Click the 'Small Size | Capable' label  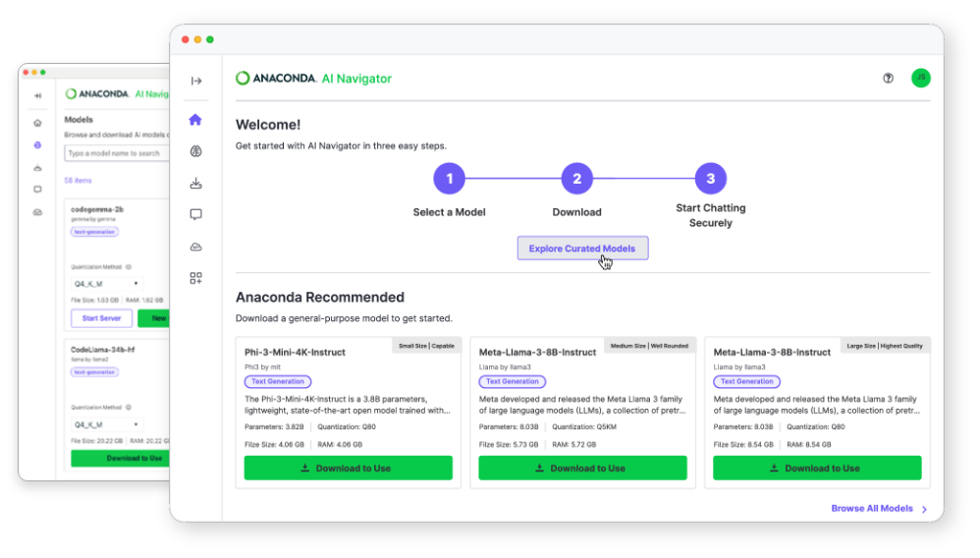426,346
